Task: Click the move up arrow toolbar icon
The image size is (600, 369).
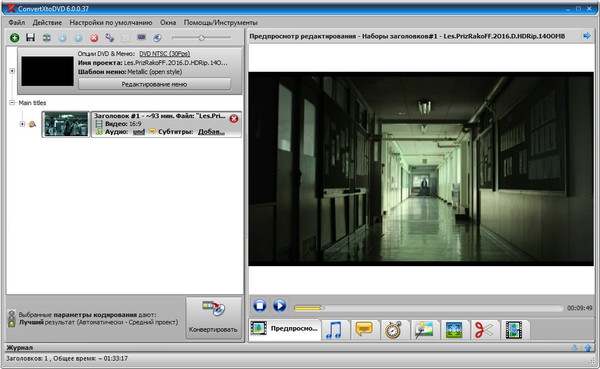Action: point(78,38)
